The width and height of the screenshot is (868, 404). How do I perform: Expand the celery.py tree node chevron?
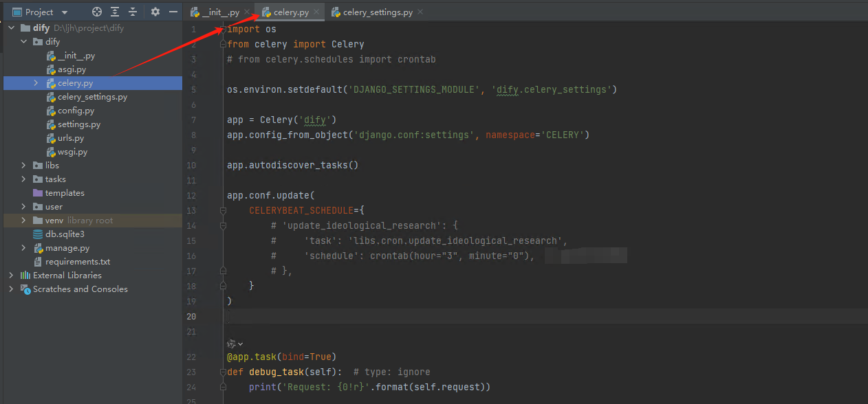tap(36, 83)
